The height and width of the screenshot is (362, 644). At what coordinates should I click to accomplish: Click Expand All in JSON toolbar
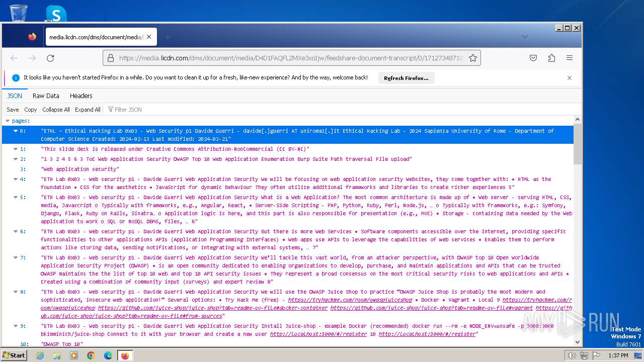[x=88, y=110]
